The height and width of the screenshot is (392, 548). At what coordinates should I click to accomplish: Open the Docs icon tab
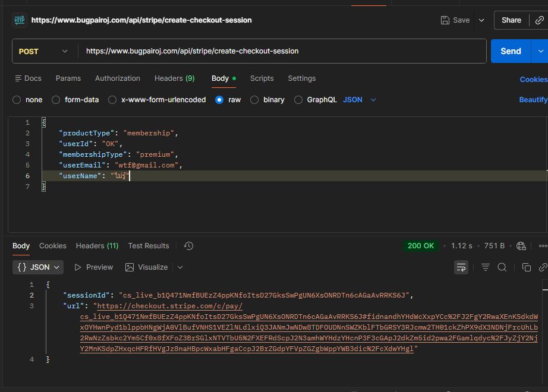click(x=29, y=78)
